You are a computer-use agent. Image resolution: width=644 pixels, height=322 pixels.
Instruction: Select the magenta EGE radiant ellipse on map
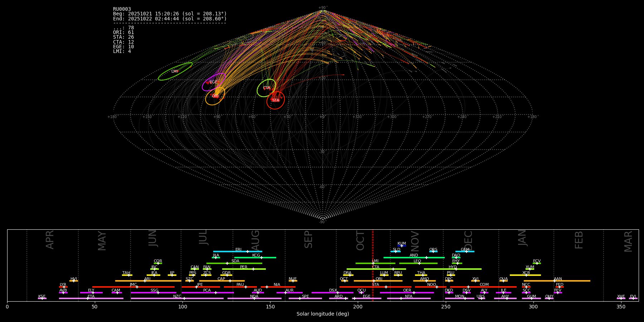[214, 82]
